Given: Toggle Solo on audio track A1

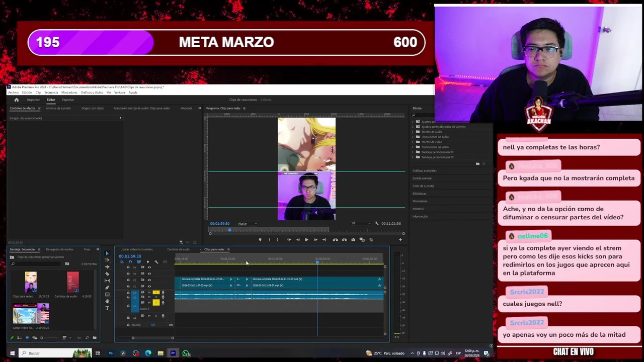Looking at the screenshot, I should (x=156, y=292).
